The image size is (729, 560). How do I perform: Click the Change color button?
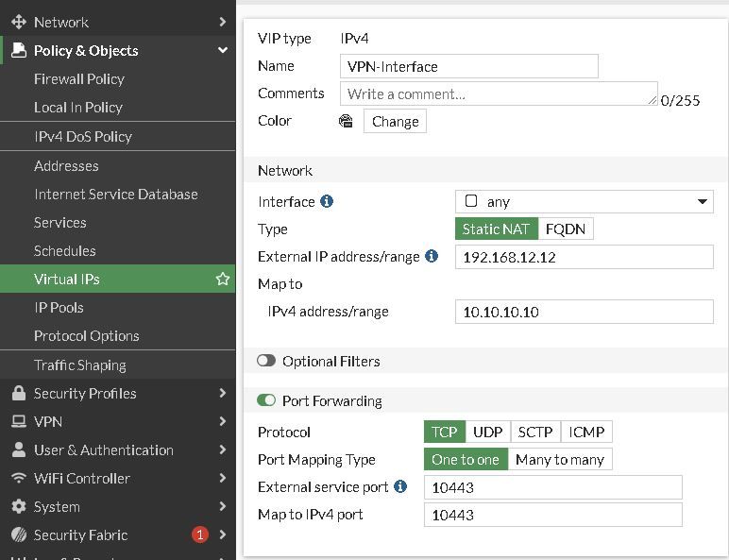[395, 122]
